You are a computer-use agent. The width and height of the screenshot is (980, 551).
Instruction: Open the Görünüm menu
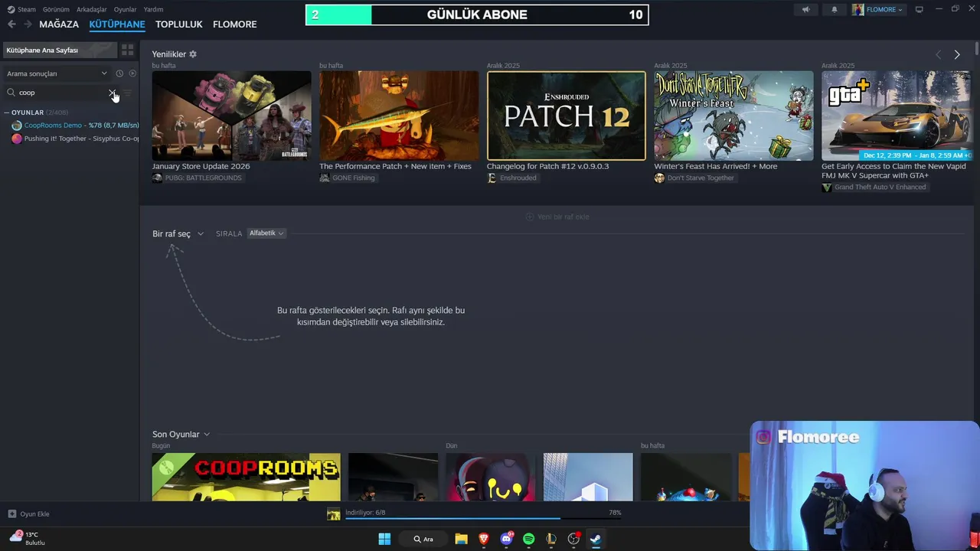click(56, 9)
